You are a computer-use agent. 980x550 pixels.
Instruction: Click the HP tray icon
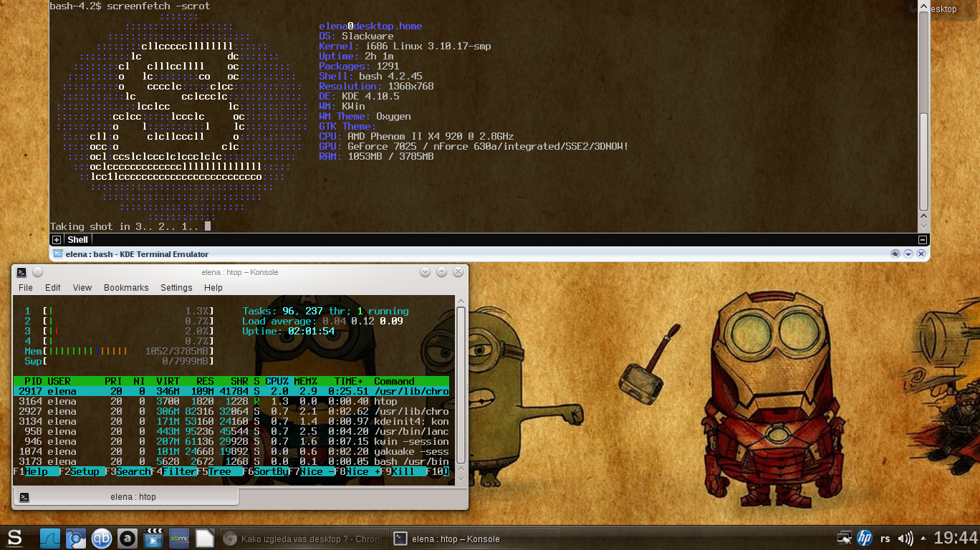(x=865, y=538)
